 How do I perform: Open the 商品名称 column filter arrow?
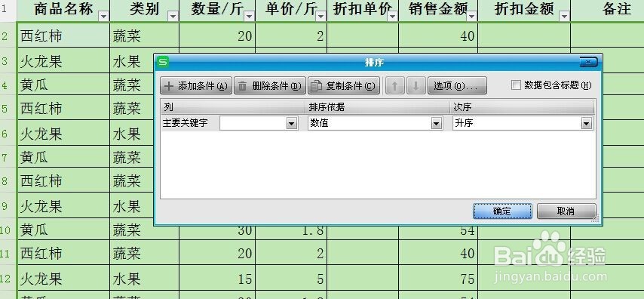(104, 16)
